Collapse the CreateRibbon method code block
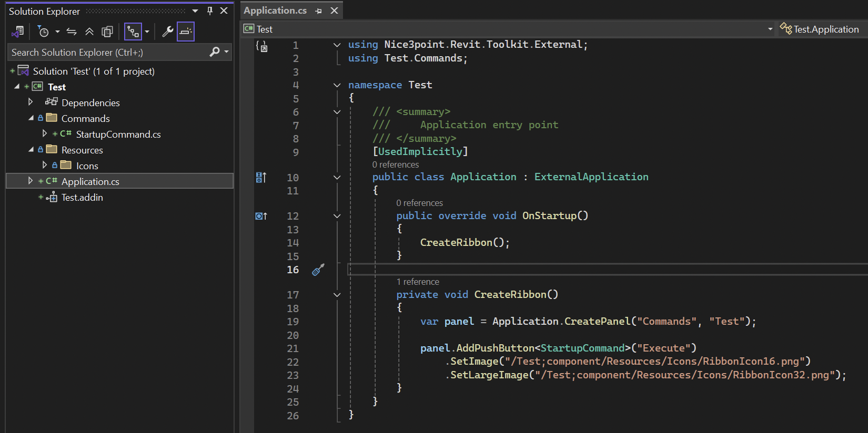The width and height of the screenshot is (868, 433). pyautogui.click(x=337, y=295)
